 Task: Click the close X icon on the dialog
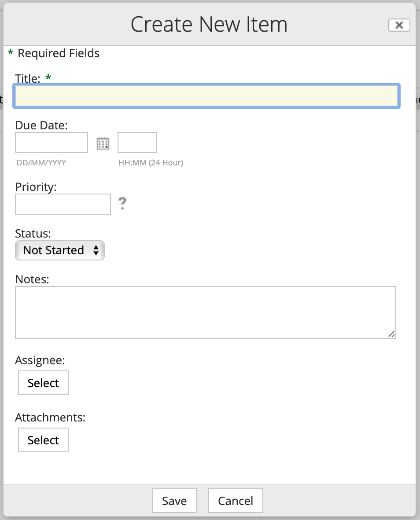click(x=399, y=25)
